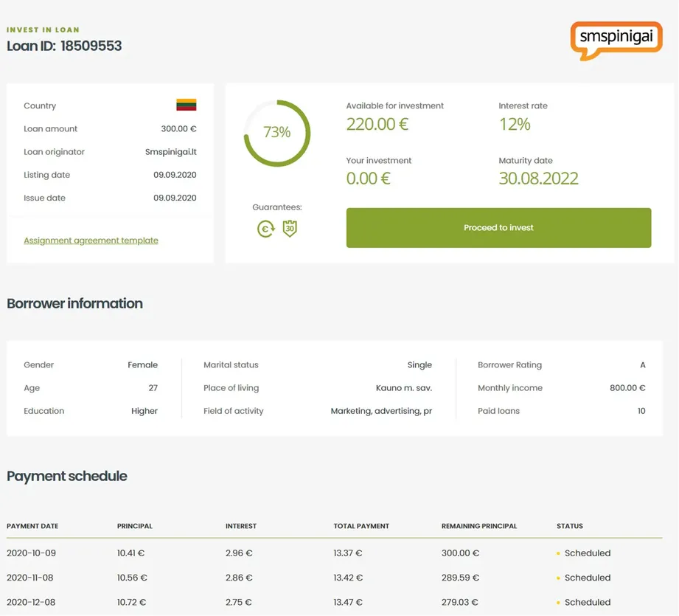Viewport: 679px width, 616px height.
Task: Click the payment date 2020-12-08
Action: click(x=31, y=603)
